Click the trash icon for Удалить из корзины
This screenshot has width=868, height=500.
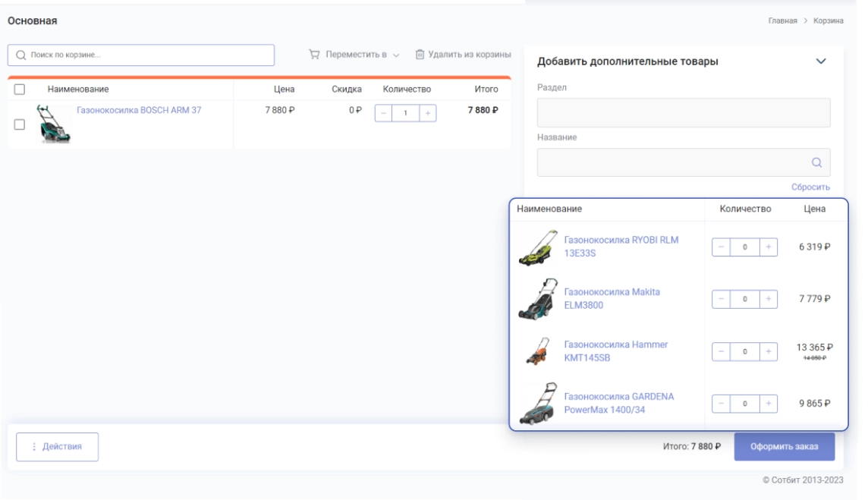(x=420, y=55)
